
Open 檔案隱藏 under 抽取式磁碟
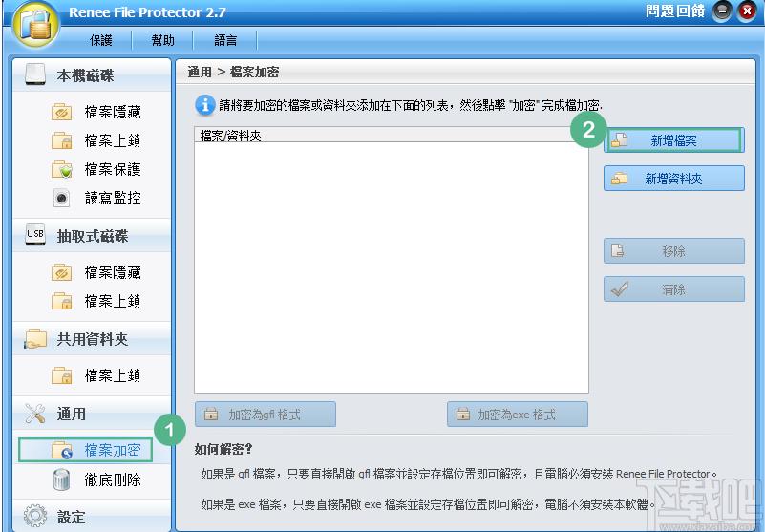point(113,272)
